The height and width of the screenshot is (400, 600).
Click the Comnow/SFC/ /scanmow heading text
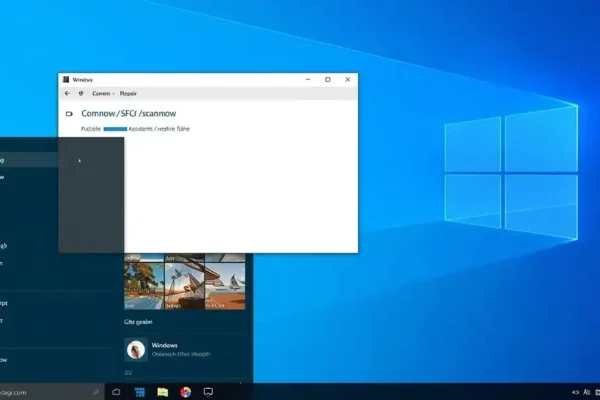(x=129, y=113)
